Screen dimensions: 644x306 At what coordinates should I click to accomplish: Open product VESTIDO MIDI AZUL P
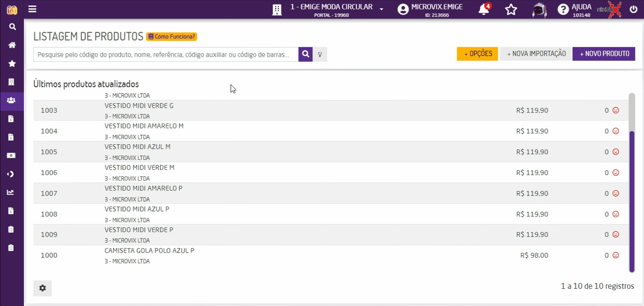(x=137, y=209)
